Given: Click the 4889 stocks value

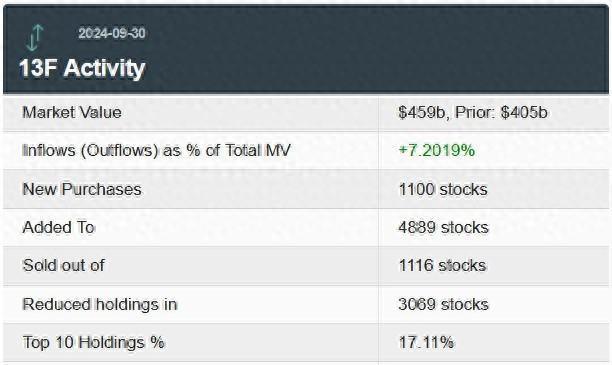Looking at the screenshot, I should [x=443, y=227].
